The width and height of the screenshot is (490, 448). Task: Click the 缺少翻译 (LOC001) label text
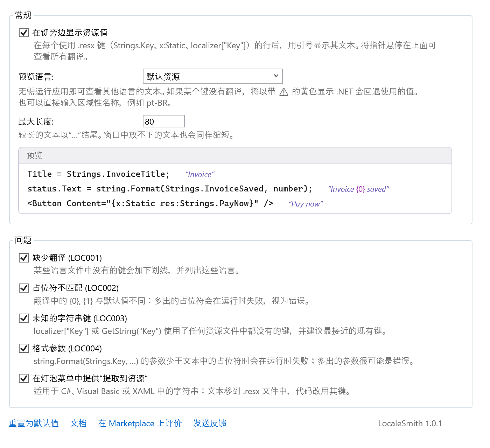(x=67, y=258)
